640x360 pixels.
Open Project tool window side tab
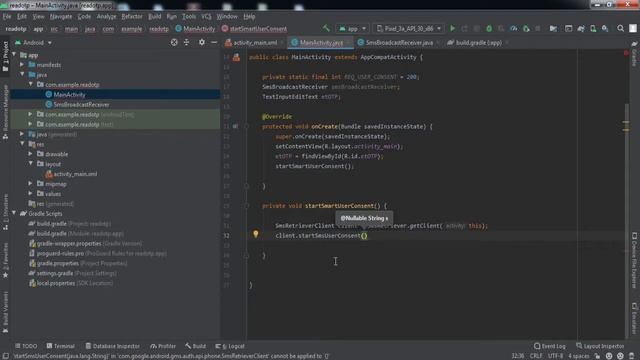click(x=5, y=57)
